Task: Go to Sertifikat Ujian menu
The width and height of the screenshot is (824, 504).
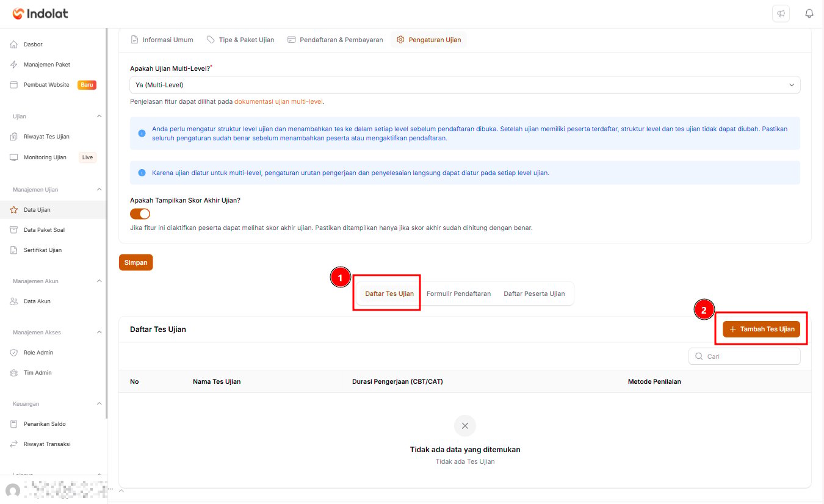Action: coord(54,250)
